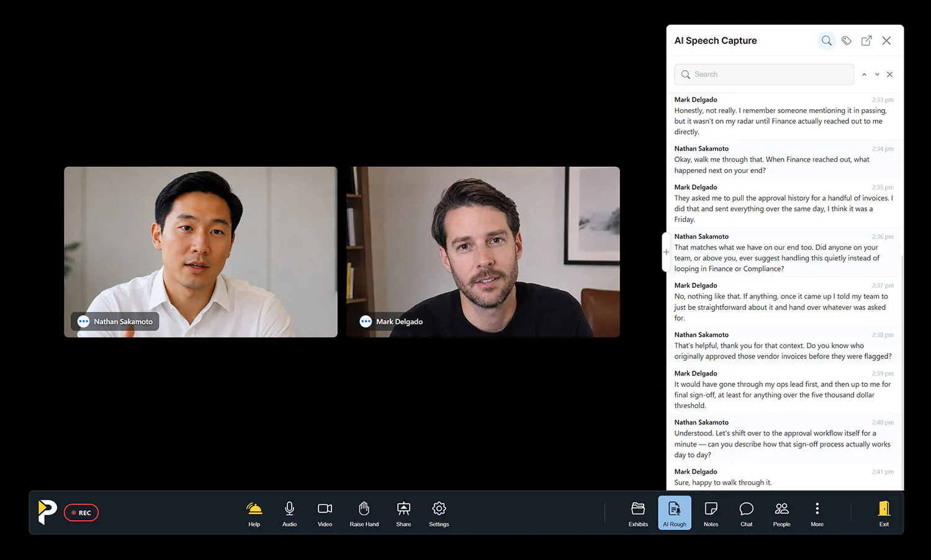Click the transcript Search field
This screenshot has height=560, width=931.
[764, 74]
